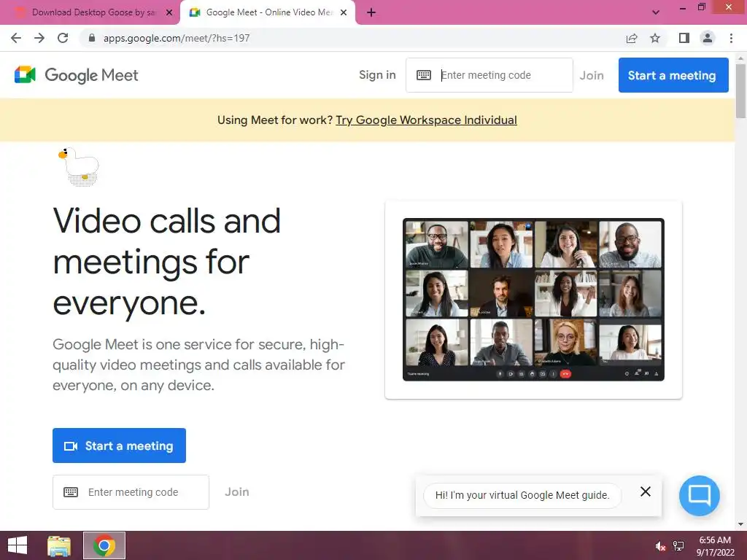The image size is (747, 560).
Task: Open Try Google Workspace Individual link
Action: 426,120
